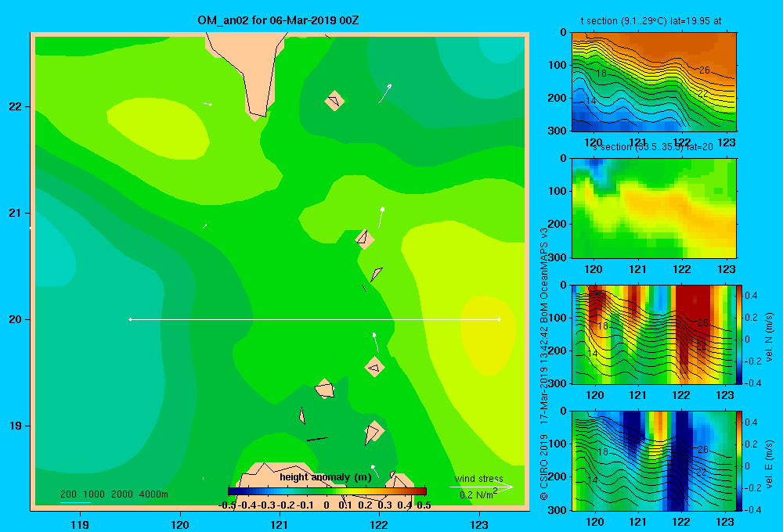The height and width of the screenshot is (532, 783).
Task: Click the east end marker of the transect line
Action: pyautogui.click(x=500, y=319)
